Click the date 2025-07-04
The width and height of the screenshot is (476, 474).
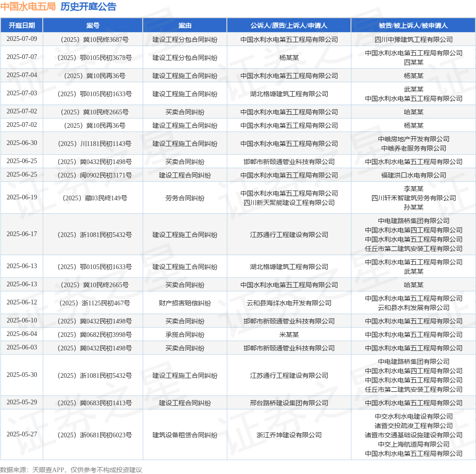pyautogui.click(x=22, y=75)
